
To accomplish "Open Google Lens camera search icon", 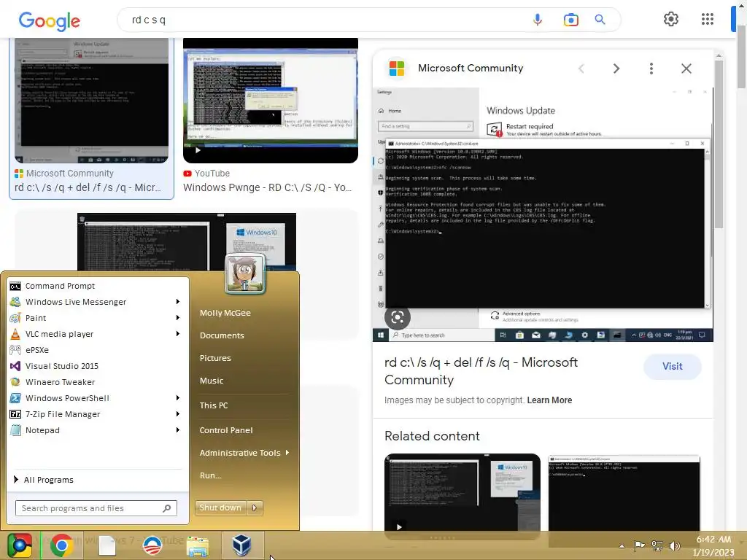I will coord(570,20).
